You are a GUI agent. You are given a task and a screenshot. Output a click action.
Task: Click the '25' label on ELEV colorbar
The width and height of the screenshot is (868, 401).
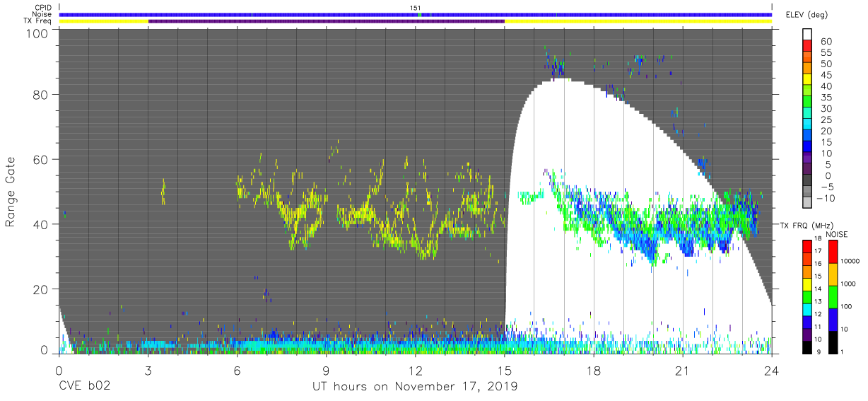pos(826,120)
